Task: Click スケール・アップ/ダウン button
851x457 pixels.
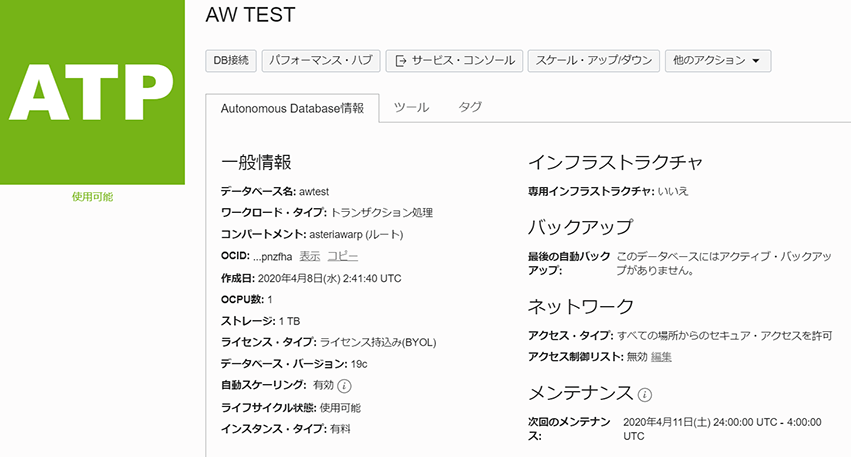Action: click(x=594, y=61)
